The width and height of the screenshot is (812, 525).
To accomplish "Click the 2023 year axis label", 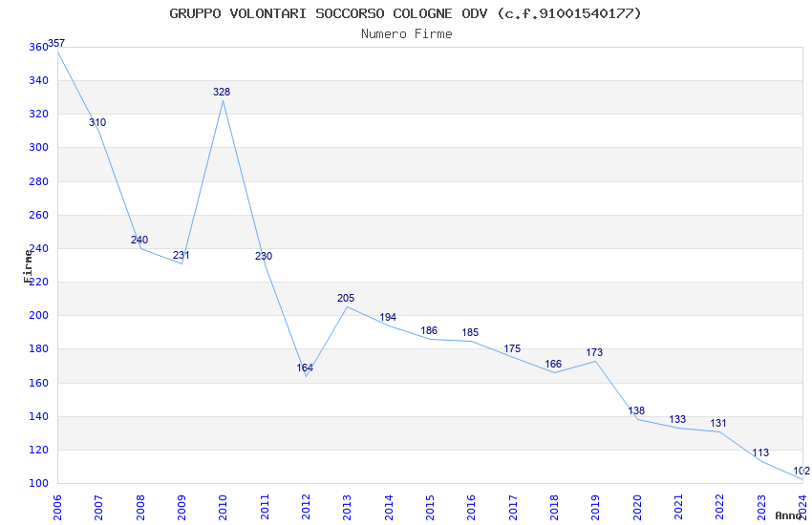I will click(x=761, y=508).
